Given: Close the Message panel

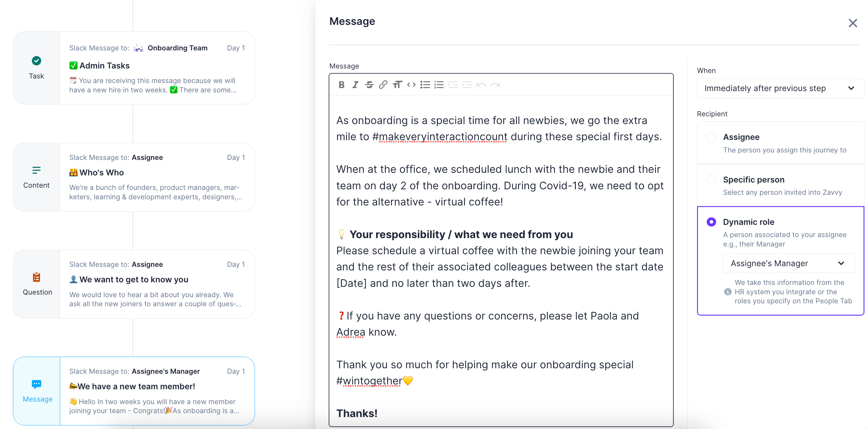Looking at the screenshot, I should pyautogui.click(x=852, y=23).
